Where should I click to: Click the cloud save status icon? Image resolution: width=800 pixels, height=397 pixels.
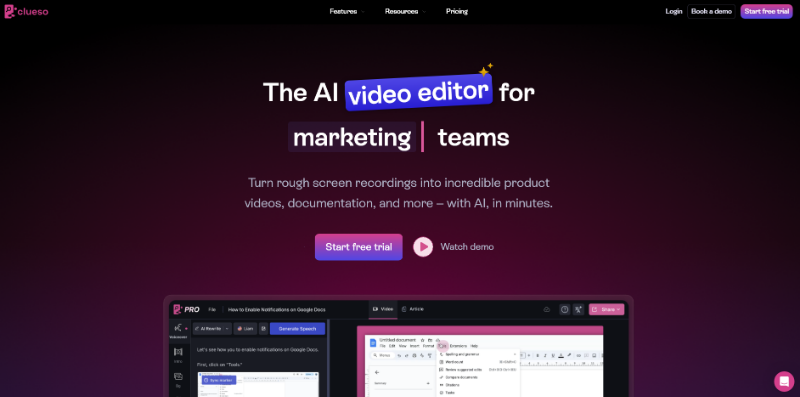(546, 309)
